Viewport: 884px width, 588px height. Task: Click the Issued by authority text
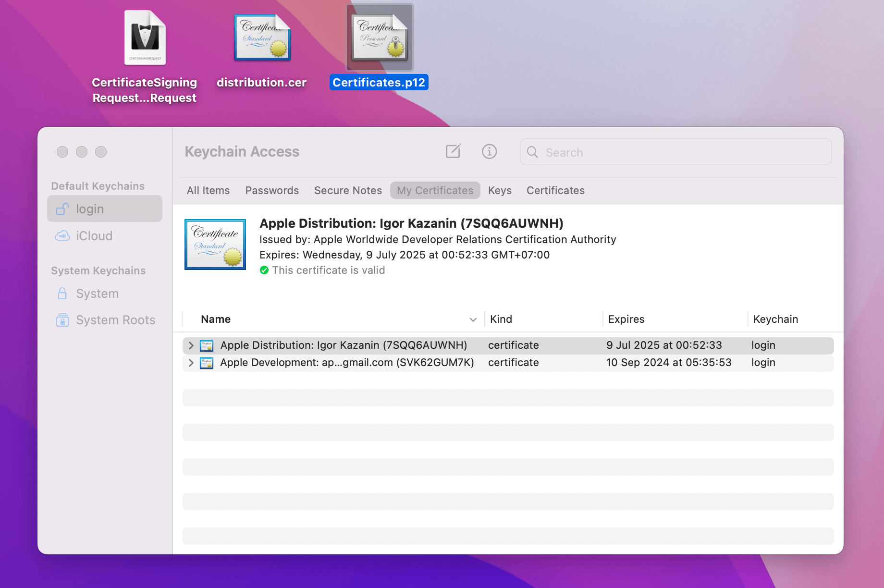click(438, 239)
